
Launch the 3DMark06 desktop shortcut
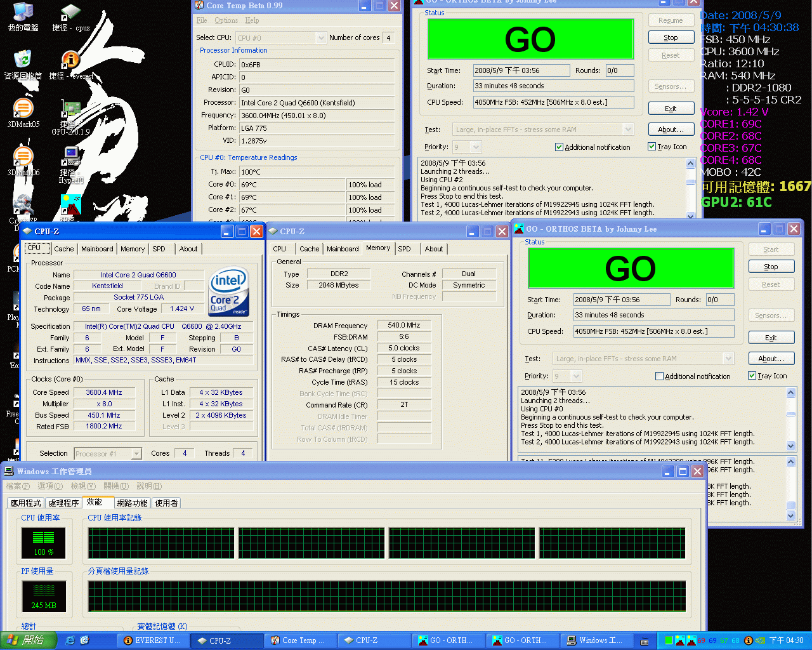[23, 161]
